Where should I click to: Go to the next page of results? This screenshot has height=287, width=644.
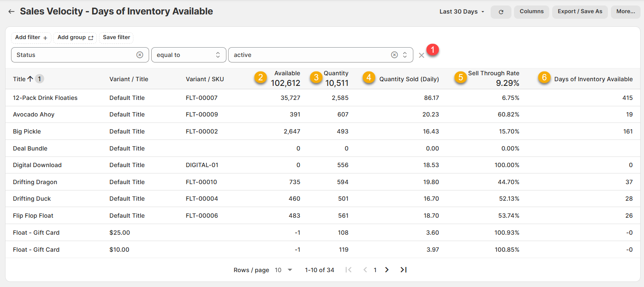coord(387,270)
